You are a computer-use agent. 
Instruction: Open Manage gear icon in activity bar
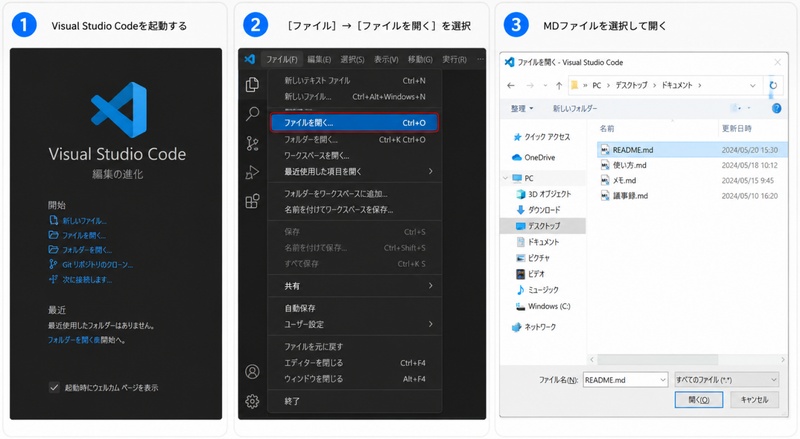(252, 401)
